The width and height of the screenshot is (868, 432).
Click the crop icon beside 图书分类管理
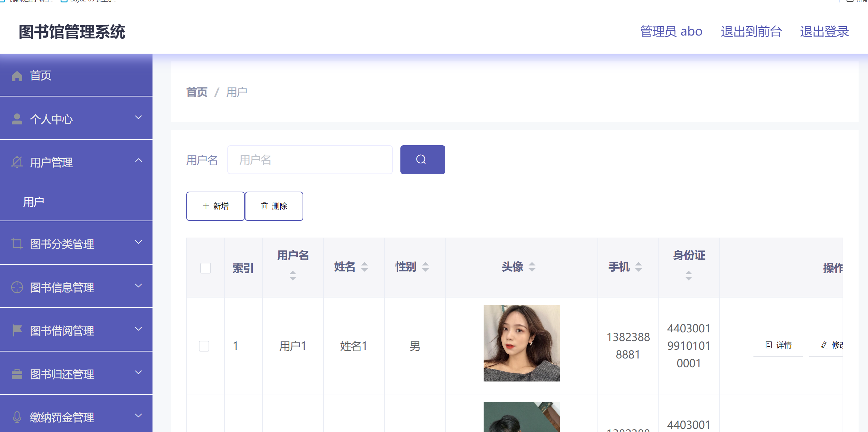coord(17,244)
